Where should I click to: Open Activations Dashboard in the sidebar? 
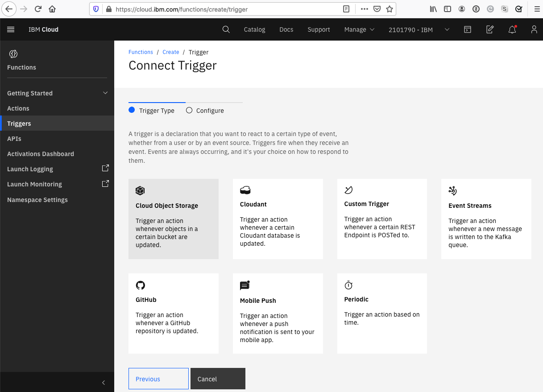[57, 154]
